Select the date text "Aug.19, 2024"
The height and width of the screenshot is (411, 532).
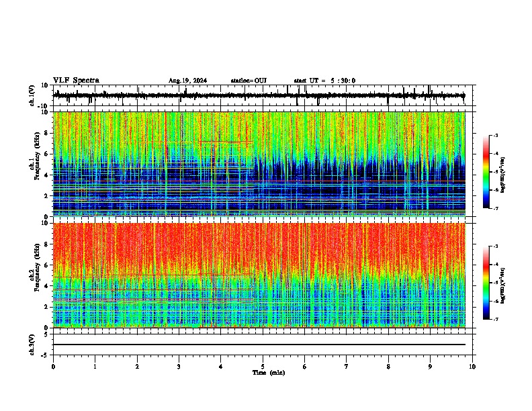coord(187,81)
